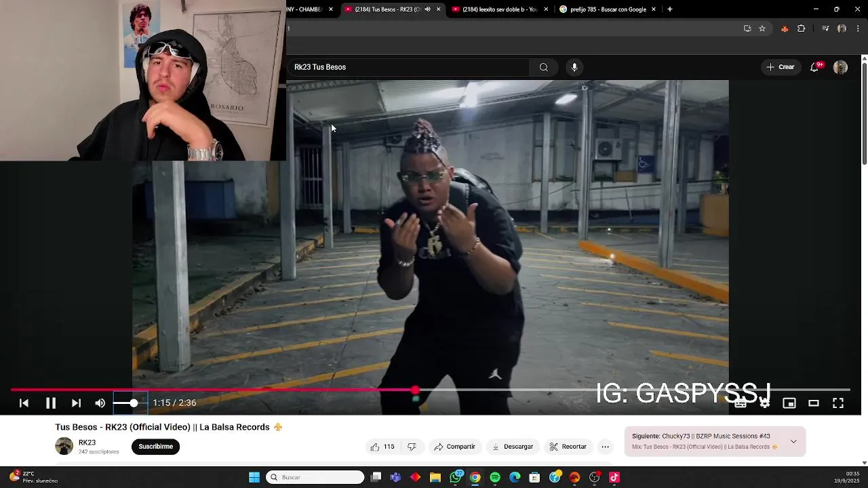Open TikTok from taskbar
This screenshot has width=868, height=488.
614,477
